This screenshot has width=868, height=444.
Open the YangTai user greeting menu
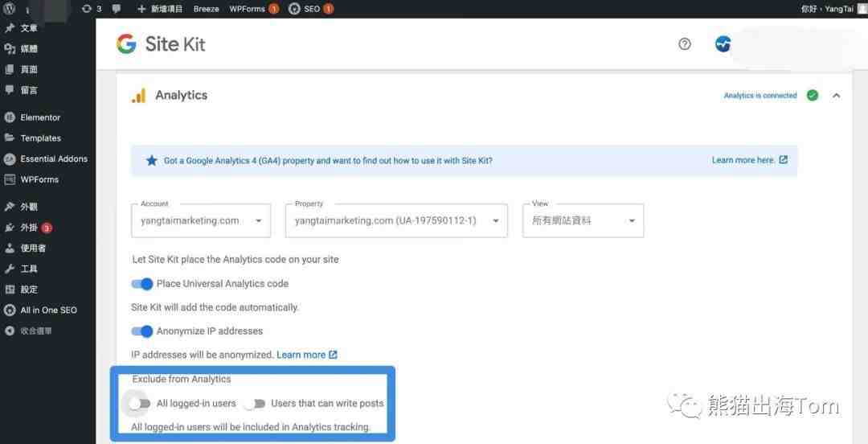[833, 9]
